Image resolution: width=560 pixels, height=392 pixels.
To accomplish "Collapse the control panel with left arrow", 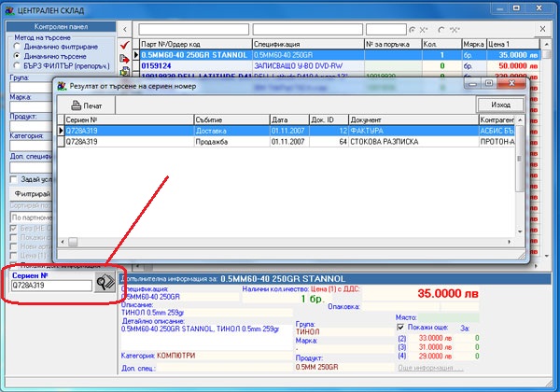I will 127,27.
